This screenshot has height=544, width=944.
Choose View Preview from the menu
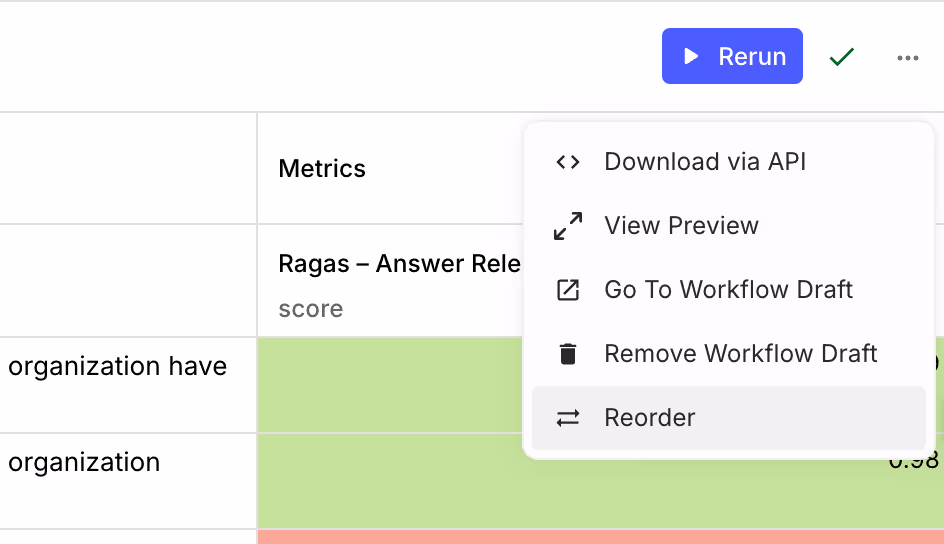pos(728,226)
